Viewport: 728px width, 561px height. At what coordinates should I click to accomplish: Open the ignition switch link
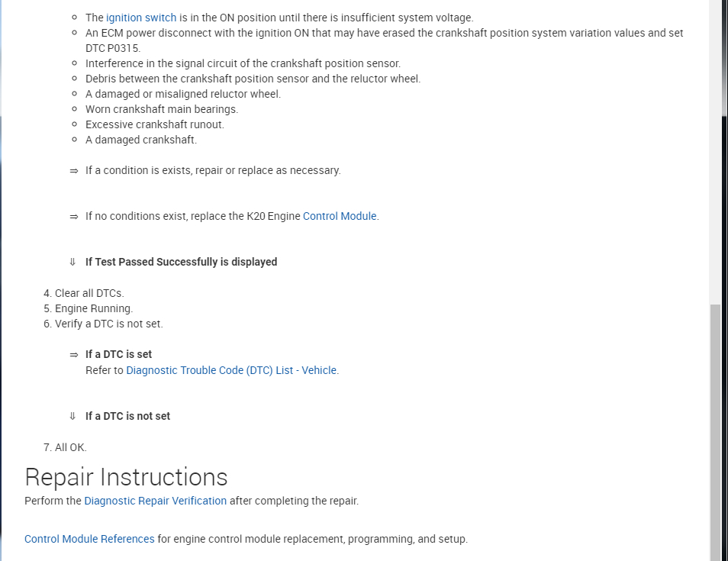(x=141, y=18)
